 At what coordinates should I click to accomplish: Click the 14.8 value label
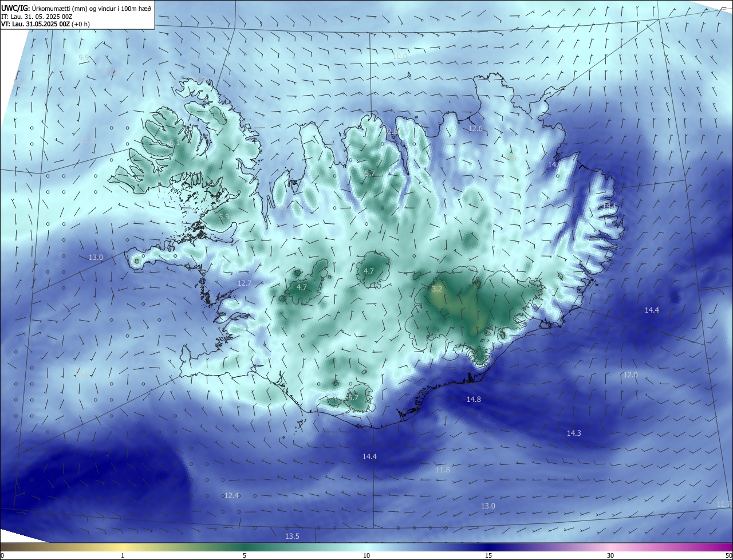474,399
